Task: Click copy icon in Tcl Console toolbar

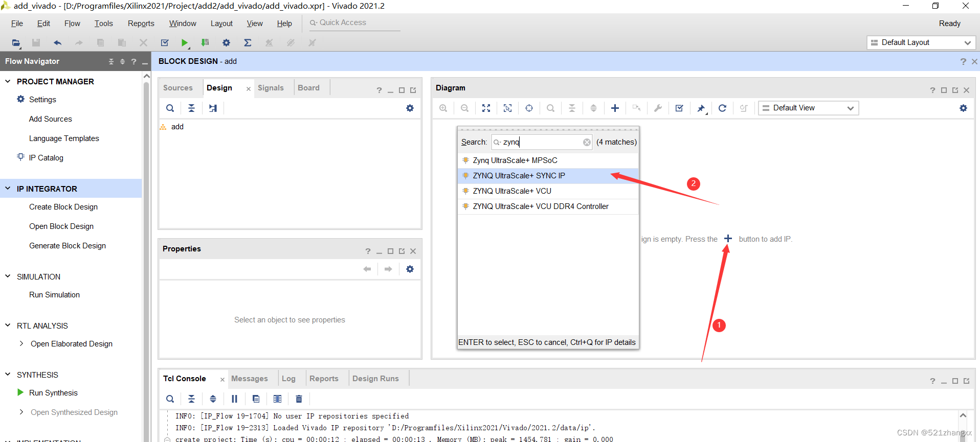Action: coord(256,399)
